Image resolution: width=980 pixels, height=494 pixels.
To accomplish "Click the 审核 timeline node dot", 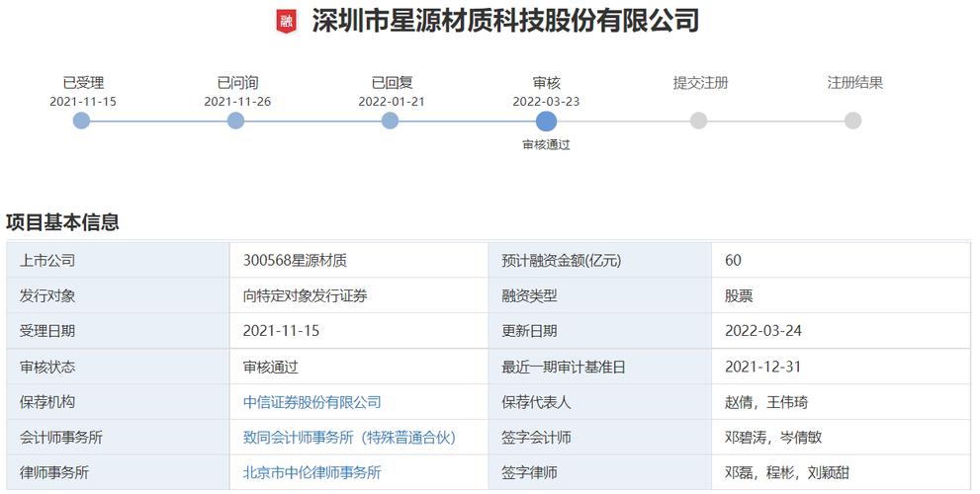I will click(x=546, y=122).
